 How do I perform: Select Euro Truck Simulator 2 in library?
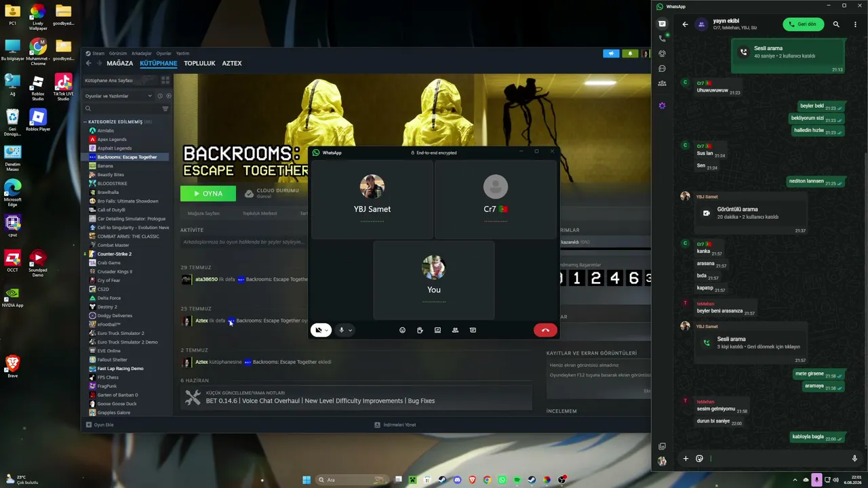[121, 333]
